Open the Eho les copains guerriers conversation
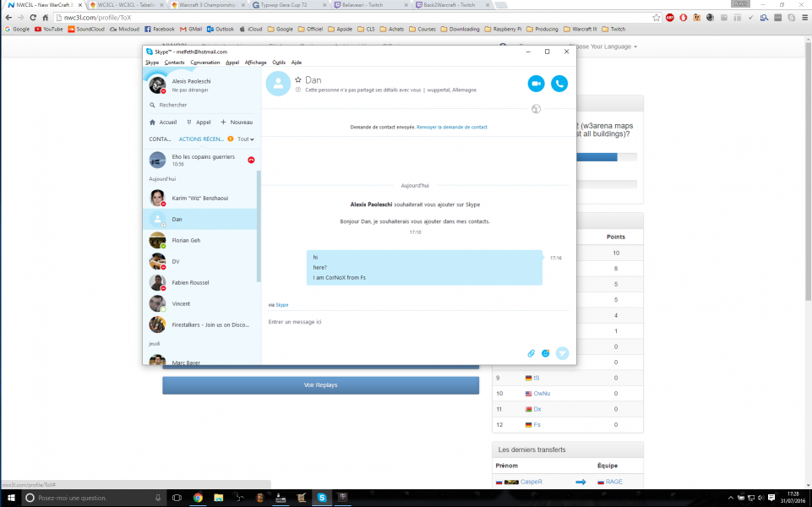 point(200,160)
